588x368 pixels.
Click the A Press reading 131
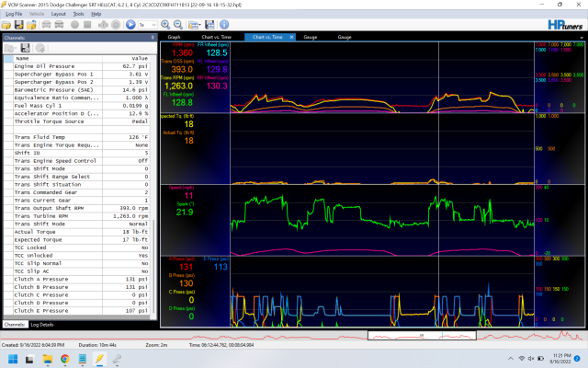pyautogui.click(x=186, y=267)
